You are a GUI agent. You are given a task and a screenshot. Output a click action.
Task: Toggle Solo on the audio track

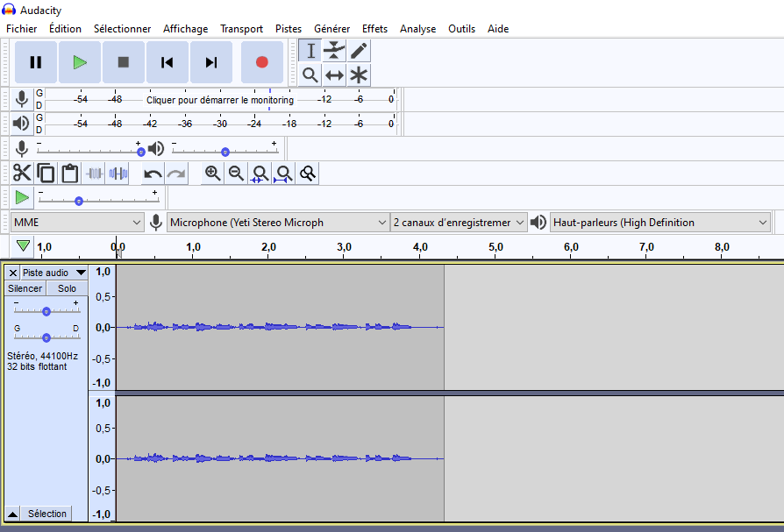[68, 288]
